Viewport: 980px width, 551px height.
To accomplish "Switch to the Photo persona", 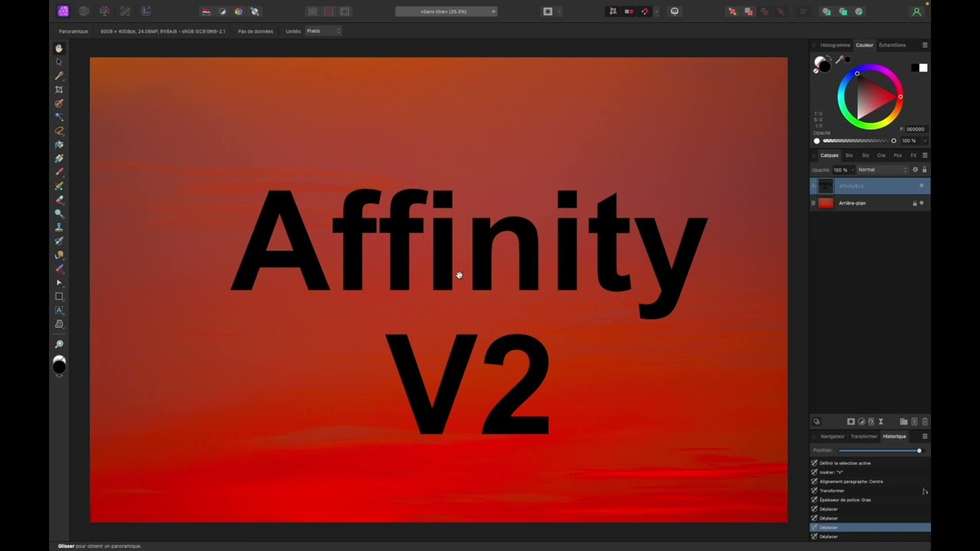I will point(63,11).
